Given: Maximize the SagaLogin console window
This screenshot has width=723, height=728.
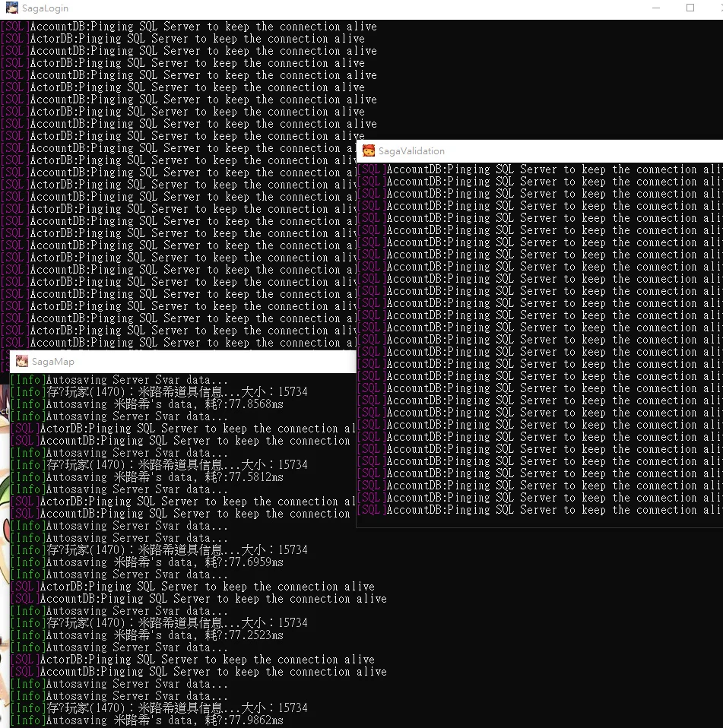Looking at the screenshot, I should (x=690, y=8).
